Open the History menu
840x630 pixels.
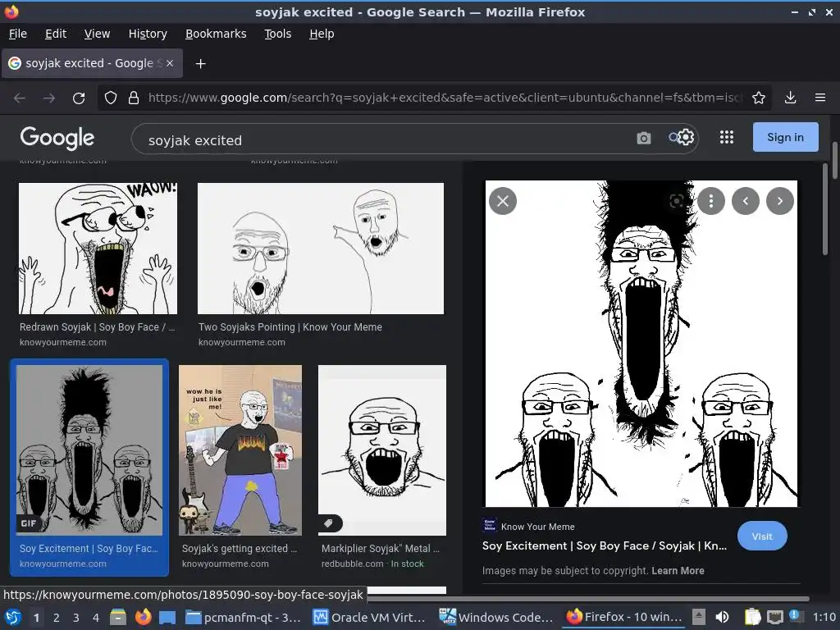[148, 34]
